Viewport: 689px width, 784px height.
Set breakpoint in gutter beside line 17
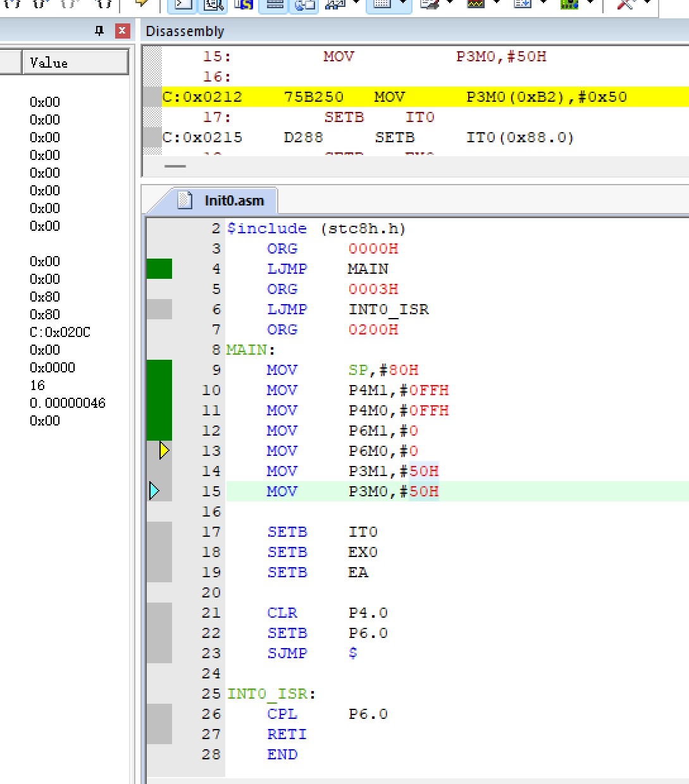159,532
